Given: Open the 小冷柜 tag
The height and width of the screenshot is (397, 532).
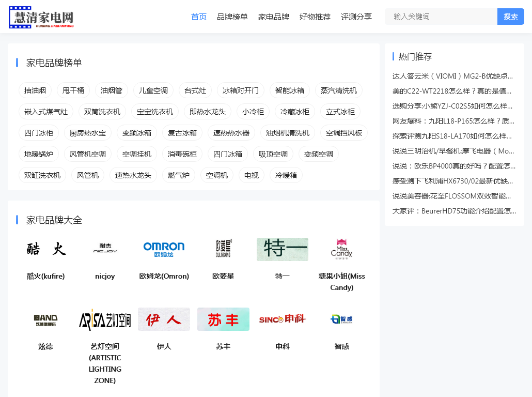Looking at the screenshot, I should 253,112.
